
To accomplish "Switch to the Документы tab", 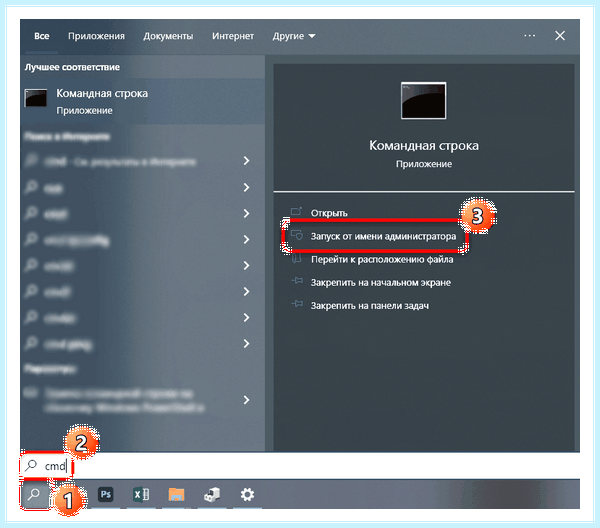I will tap(168, 36).
